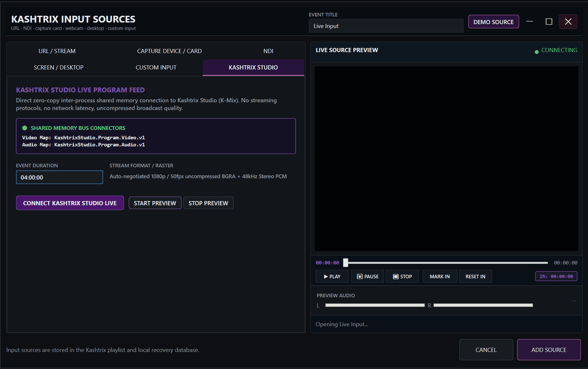This screenshot has width=588, height=369.
Task: Click the Event Title input field
Action: tap(386, 26)
